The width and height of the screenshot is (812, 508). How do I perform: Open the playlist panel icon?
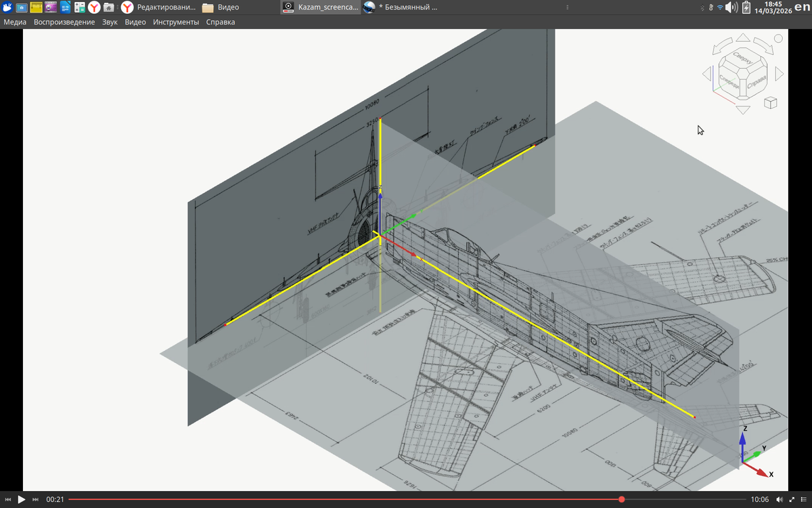pyautogui.click(x=803, y=499)
